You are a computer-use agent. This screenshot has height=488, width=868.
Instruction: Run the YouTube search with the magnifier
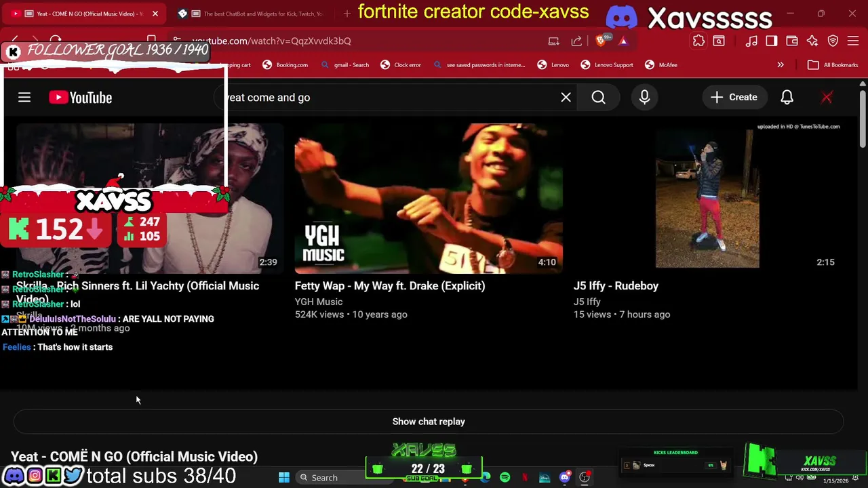point(598,98)
